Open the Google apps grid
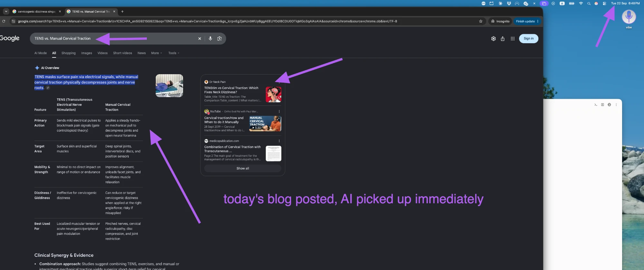Viewport: 644px width, 270px height. pyautogui.click(x=513, y=39)
